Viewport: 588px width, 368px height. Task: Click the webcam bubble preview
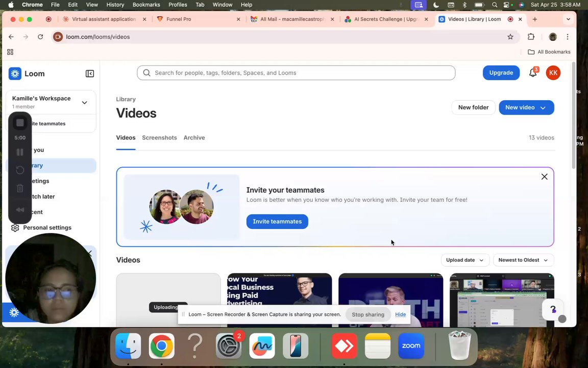pos(51,278)
